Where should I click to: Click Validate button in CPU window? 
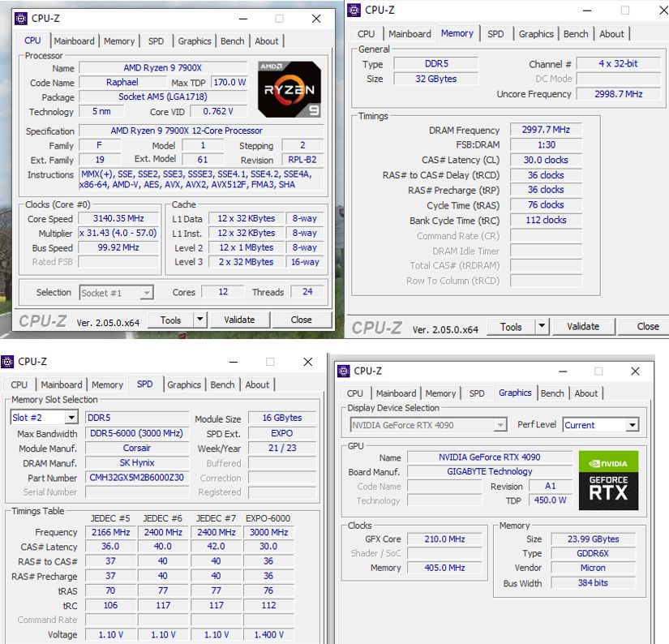coord(239,320)
